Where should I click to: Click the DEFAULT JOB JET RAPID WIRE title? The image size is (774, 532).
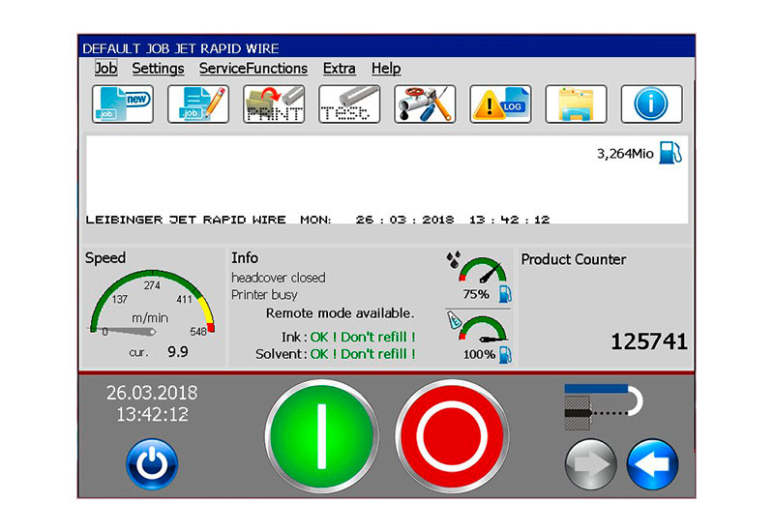tap(181, 48)
